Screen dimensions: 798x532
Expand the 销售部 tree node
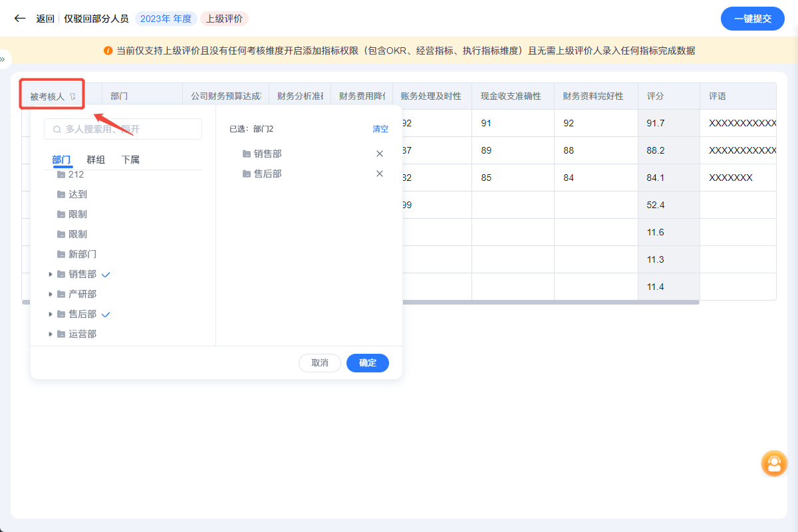tap(51, 274)
